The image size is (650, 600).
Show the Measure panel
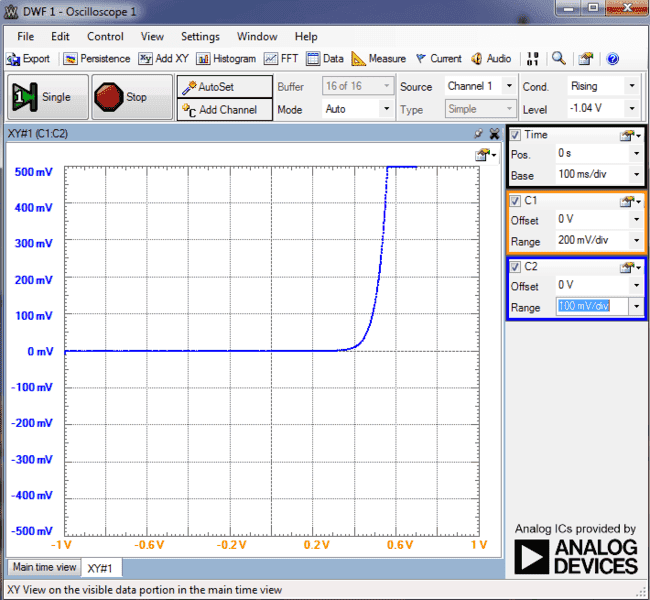coord(378,59)
